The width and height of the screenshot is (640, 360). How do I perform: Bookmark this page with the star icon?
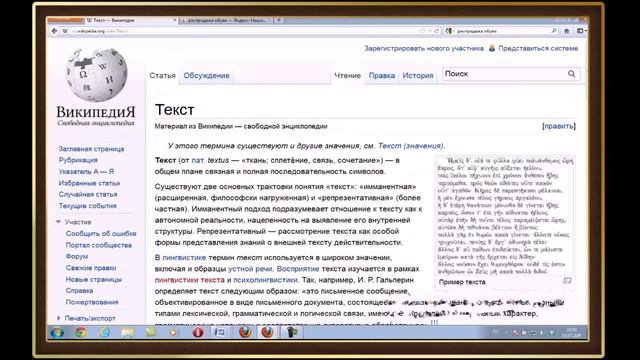tap(423, 31)
